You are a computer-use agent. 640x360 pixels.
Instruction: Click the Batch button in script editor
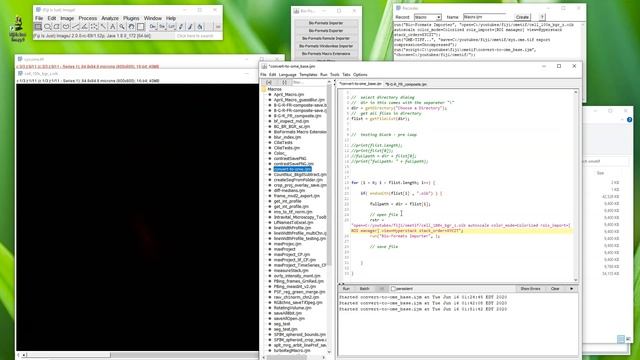[364, 289]
